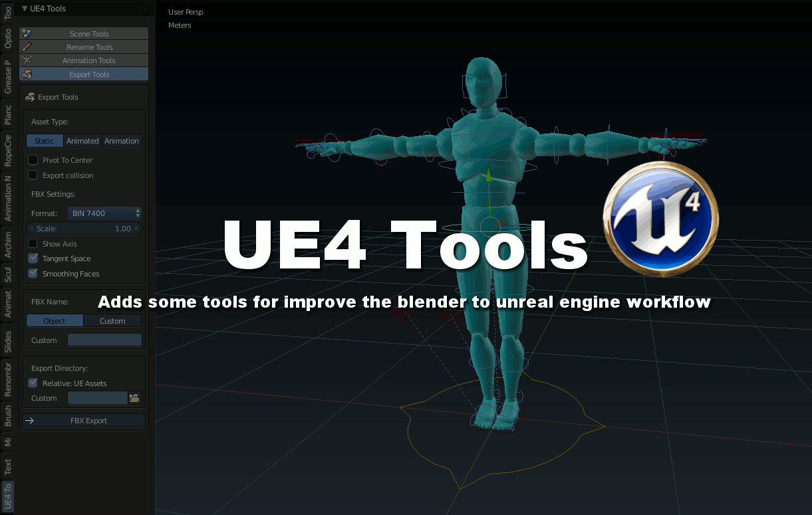Click the Scene Tools icon

[27, 34]
